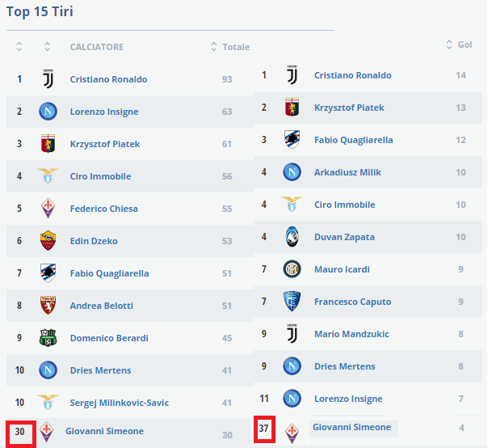This screenshot has width=488, height=448.
Task: Click Genoa crest beside Krzysztof Piatek in goals table
Action: (292, 108)
